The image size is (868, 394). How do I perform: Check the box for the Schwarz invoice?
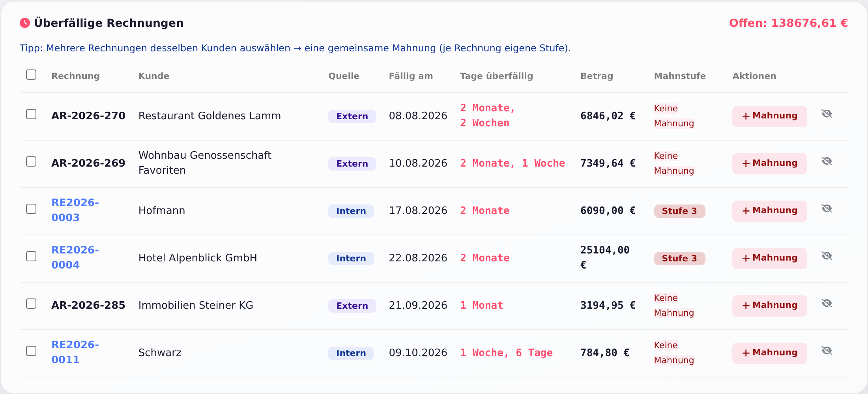31,351
